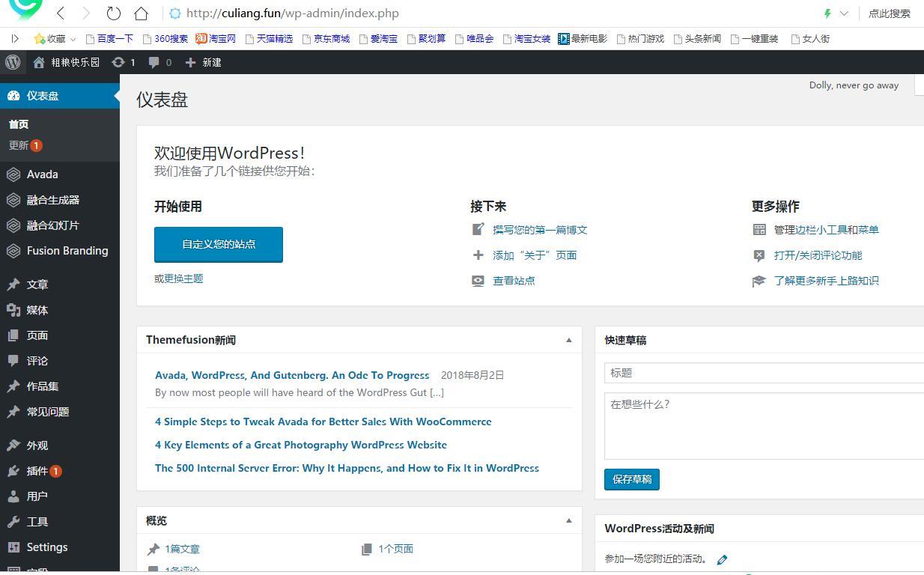
Task: Click the 点此搜索 search box
Action: [890, 13]
